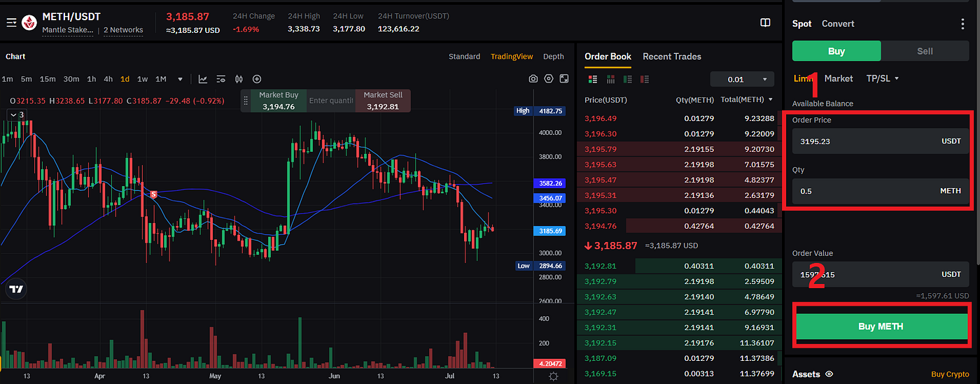Open the Buy Crypto link
Image resolution: width=980 pixels, height=384 pixels.
point(950,374)
